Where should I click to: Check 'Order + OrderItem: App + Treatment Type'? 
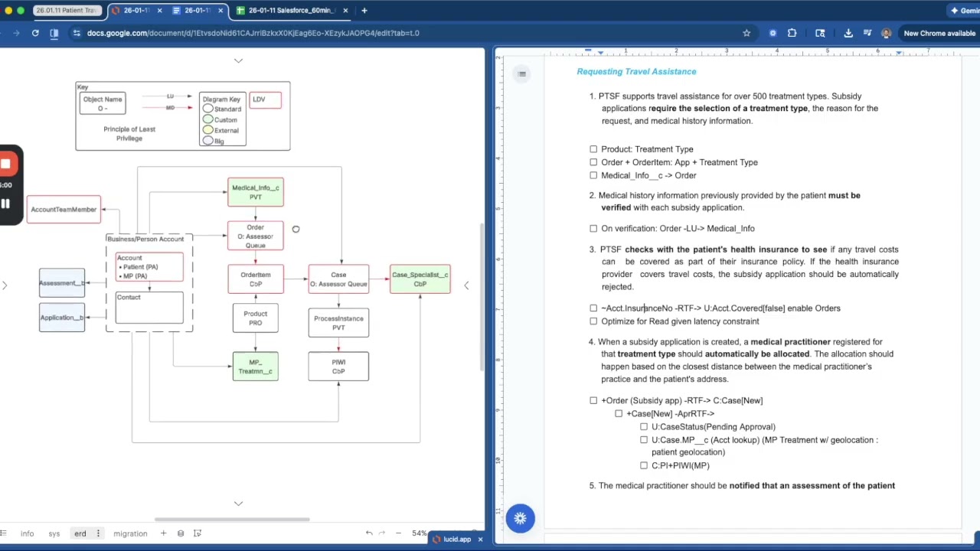point(593,162)
